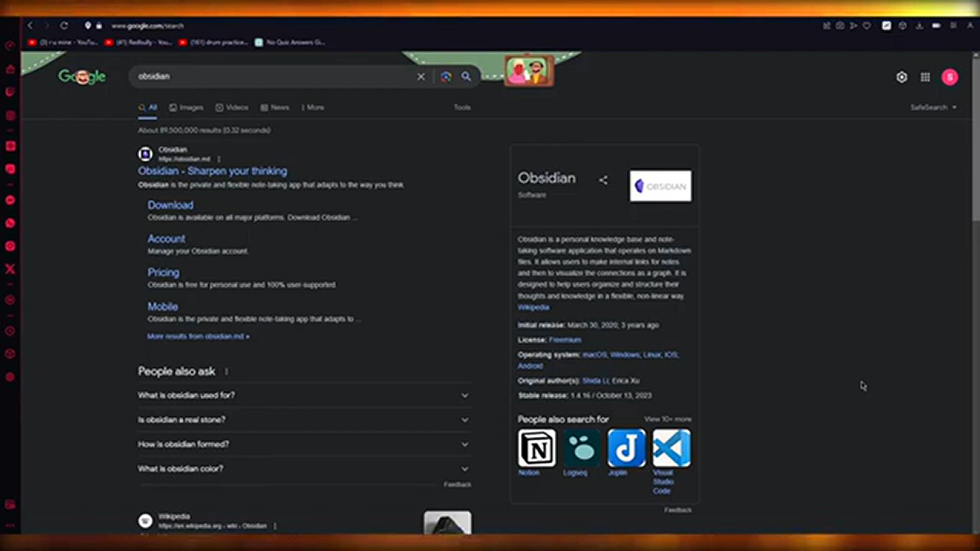Open options dots beside Wikipedia result

[275, 526]
